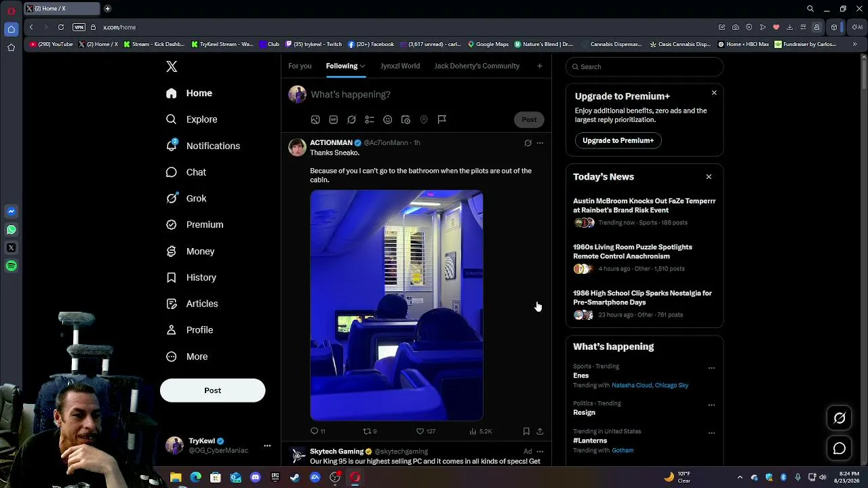The width and height of the screenshot is (868, 488).
Task: Open Chat in the sidebar
Action: click(x=186, y=172)
